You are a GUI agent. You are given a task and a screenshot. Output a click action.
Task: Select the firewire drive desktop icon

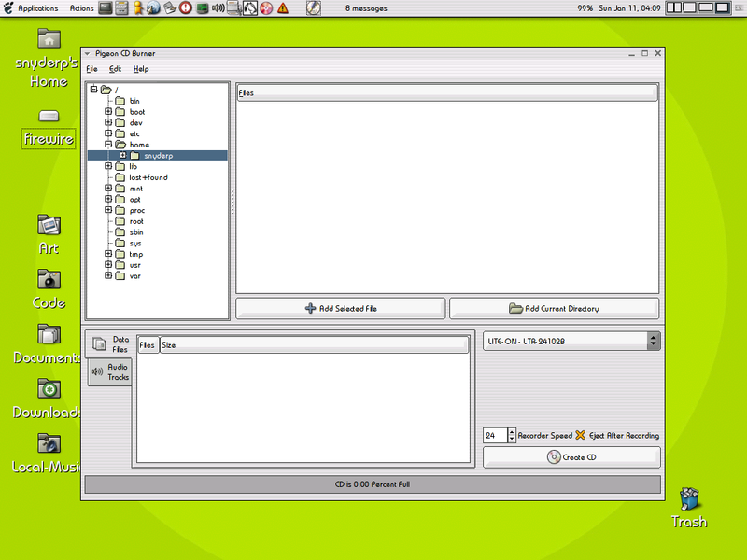(49, 130)
